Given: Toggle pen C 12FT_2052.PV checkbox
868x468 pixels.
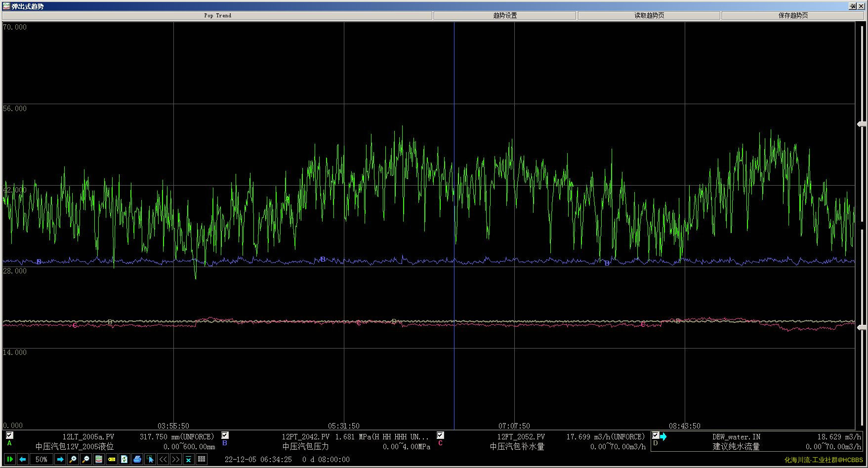Looking at the screenshot, I should 441,435.
